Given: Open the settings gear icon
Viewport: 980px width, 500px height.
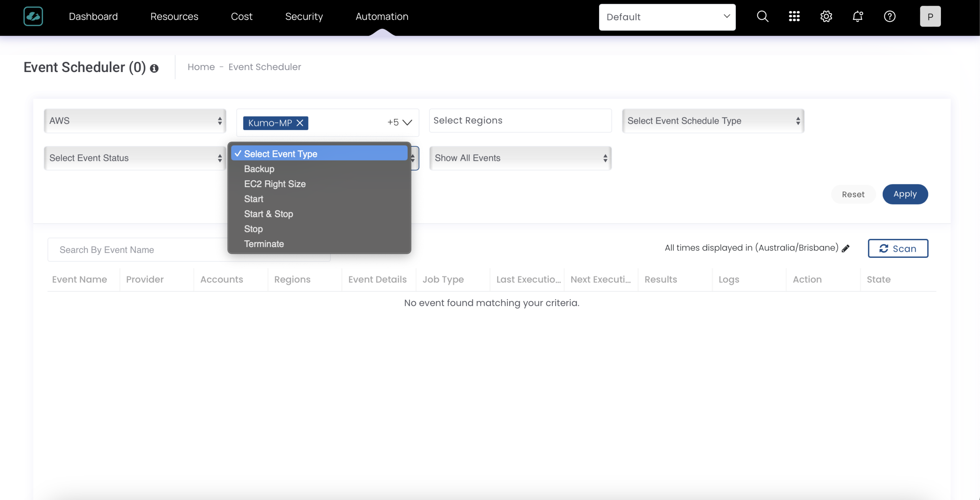Looking at the screenshot, I should pos(826,16).
